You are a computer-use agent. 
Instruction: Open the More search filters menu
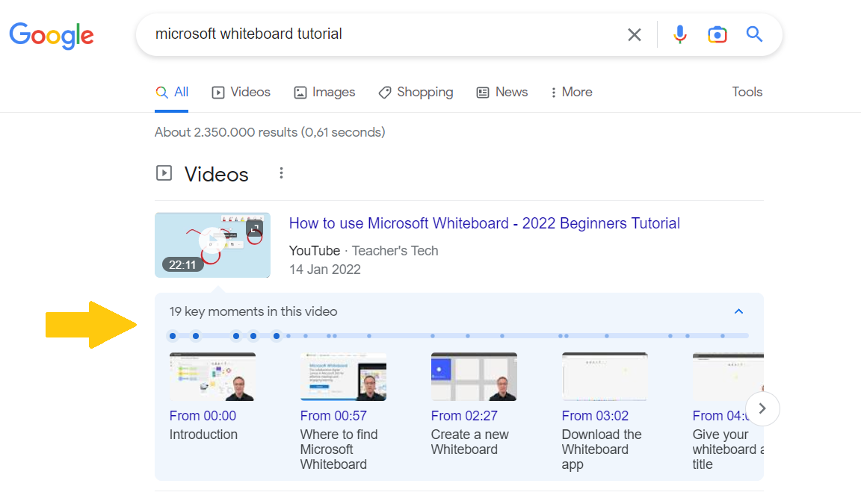pos(571,92)
